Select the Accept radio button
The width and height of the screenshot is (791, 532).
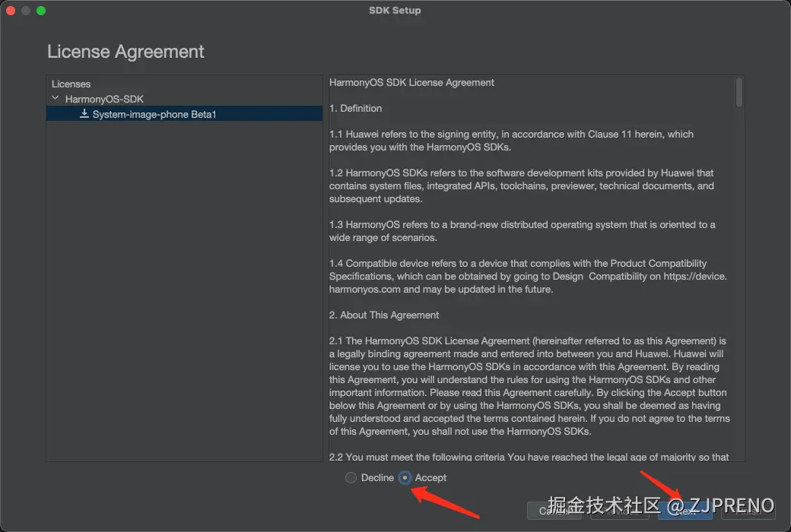405,477
